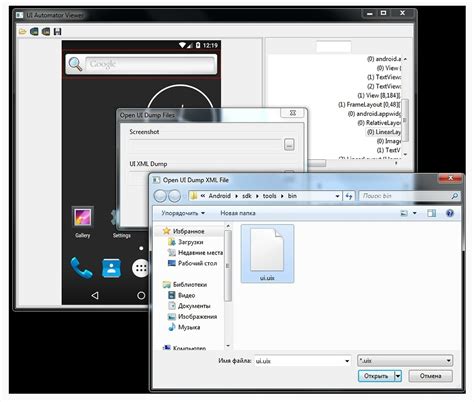Screen dimensions: 474x402
Task: Select Рабочий стол in the navigation pane
Action: pyautogui.click(x=197, y=263)
